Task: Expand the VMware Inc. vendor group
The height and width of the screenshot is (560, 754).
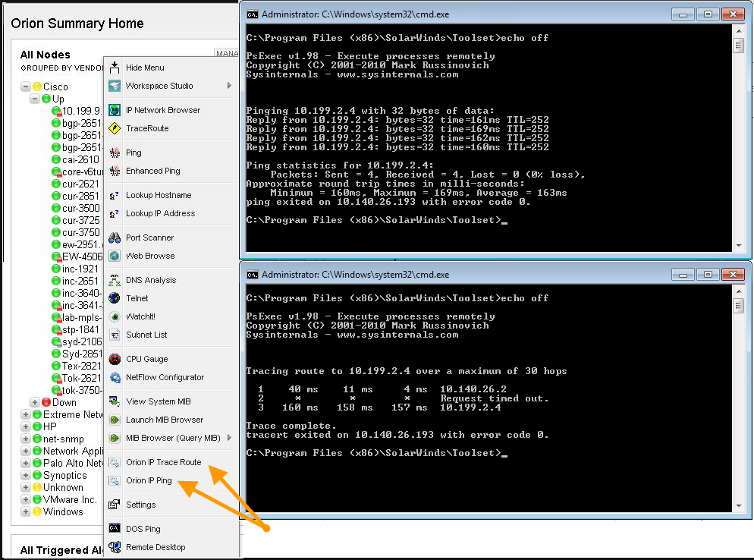Action: (26, 499)
